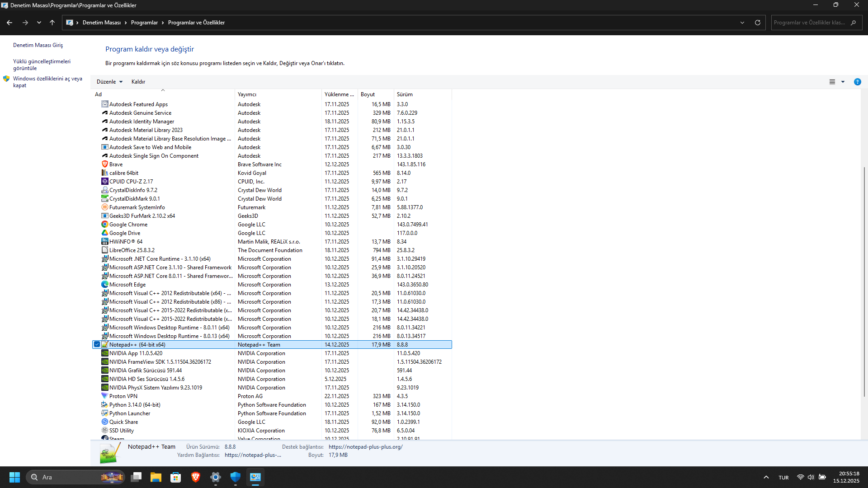Navigate back with the back arrow

pyautogui.click(x=9, y=23)
